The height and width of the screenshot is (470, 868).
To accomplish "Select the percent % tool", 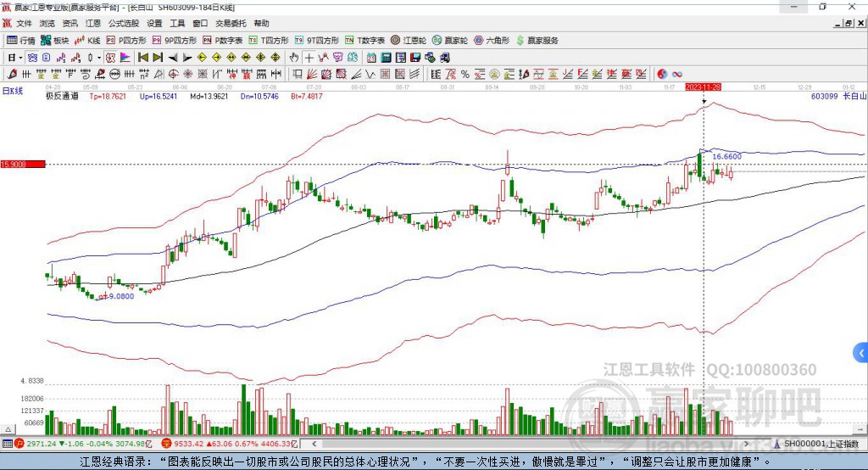I will click(x=465, y=74).
